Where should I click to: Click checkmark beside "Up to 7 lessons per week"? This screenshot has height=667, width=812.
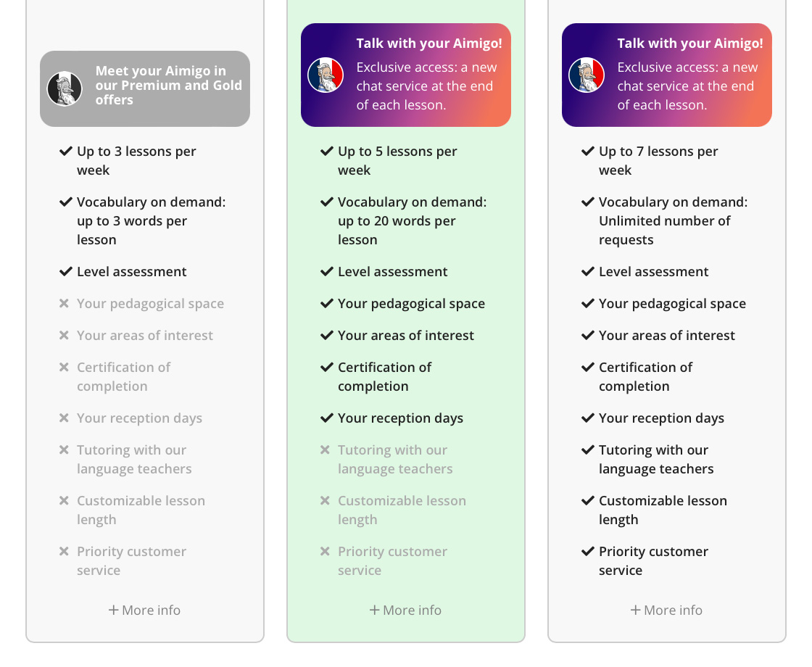pyautogui.click(x=588, y=152)
